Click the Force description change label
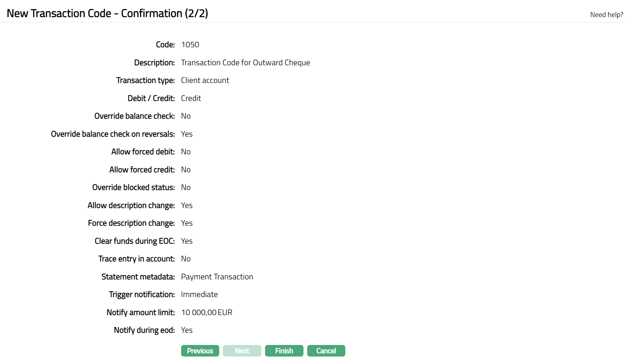Screen dimensions: 627x364 [x=131, y=223]
